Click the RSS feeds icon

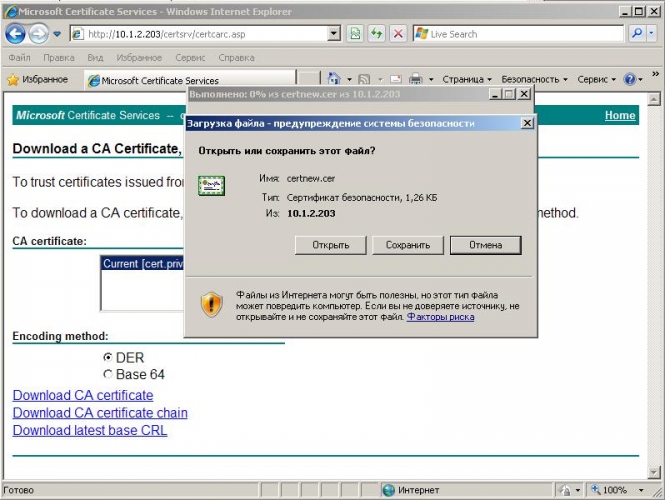364,79
